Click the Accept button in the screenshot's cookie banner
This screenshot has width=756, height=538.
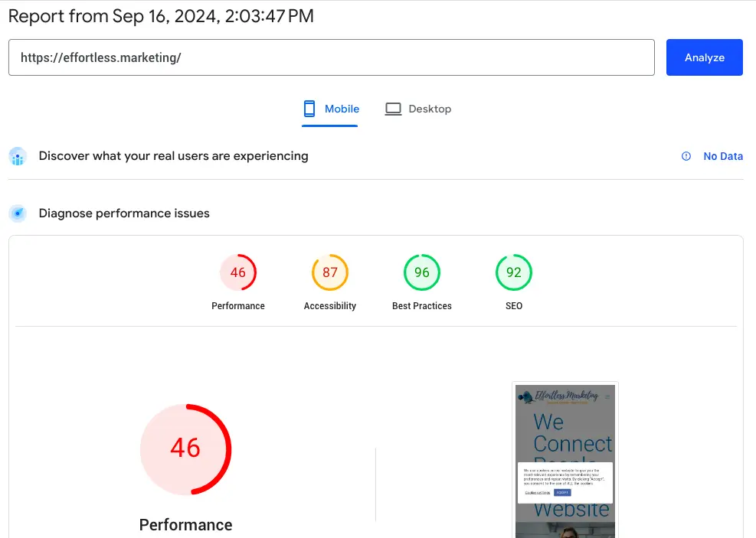coord(563,492)
